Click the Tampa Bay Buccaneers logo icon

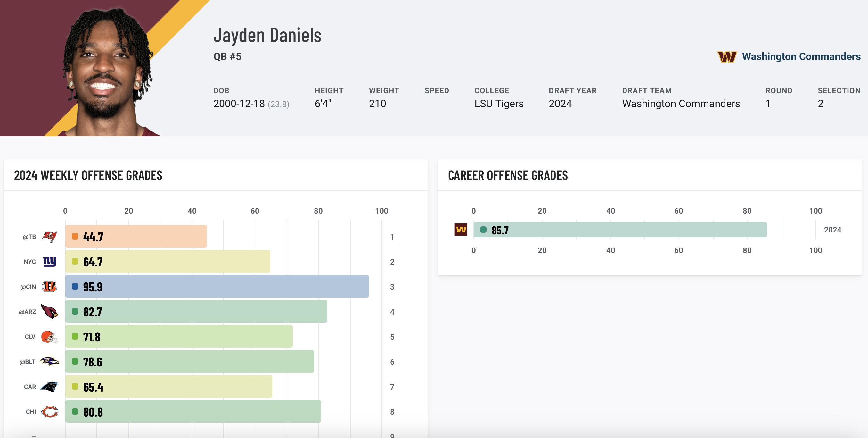coord(50,237)
